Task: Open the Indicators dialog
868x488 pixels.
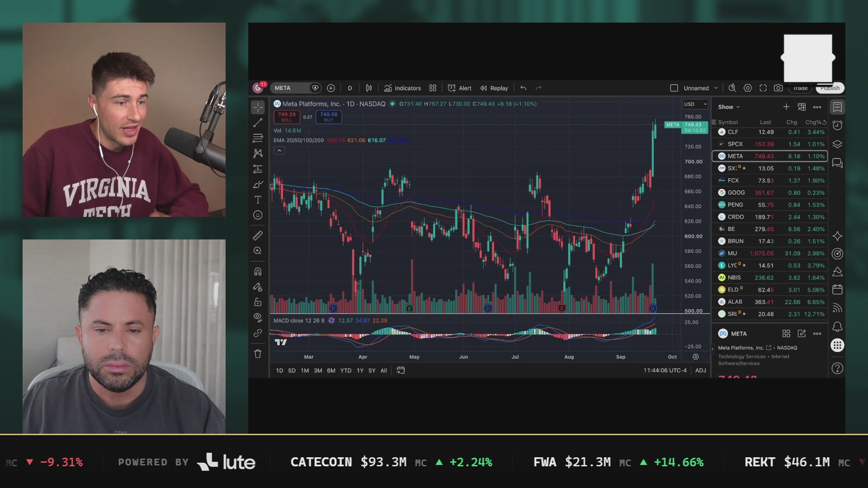Action: pos(402,88)
